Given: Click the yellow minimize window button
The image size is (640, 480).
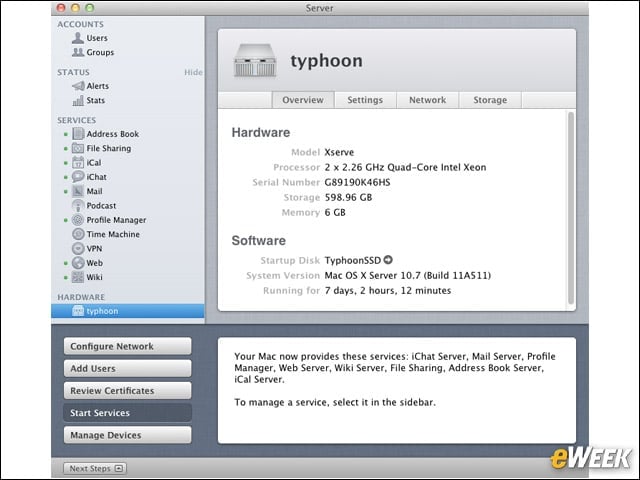Looking at the screenshot, I should 76,7.
